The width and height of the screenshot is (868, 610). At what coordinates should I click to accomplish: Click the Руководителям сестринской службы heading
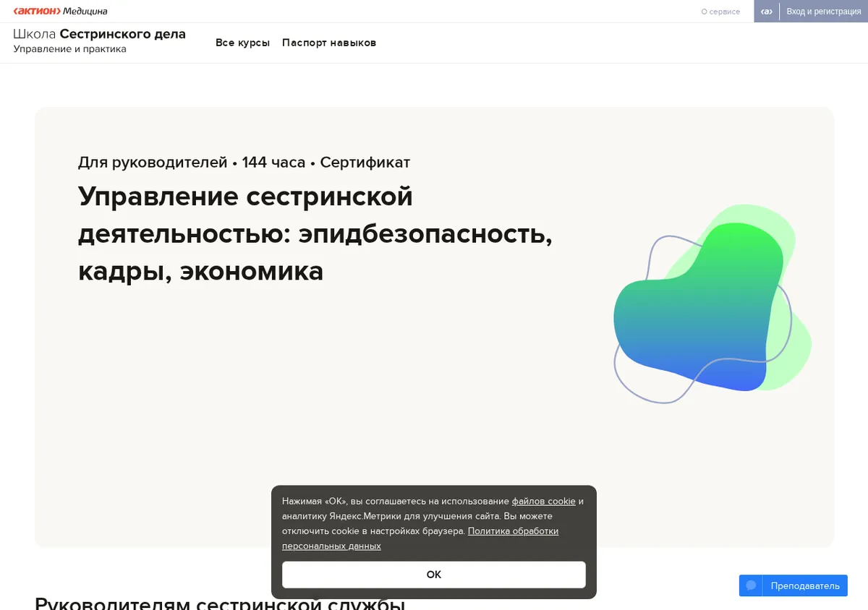point(220,603)
